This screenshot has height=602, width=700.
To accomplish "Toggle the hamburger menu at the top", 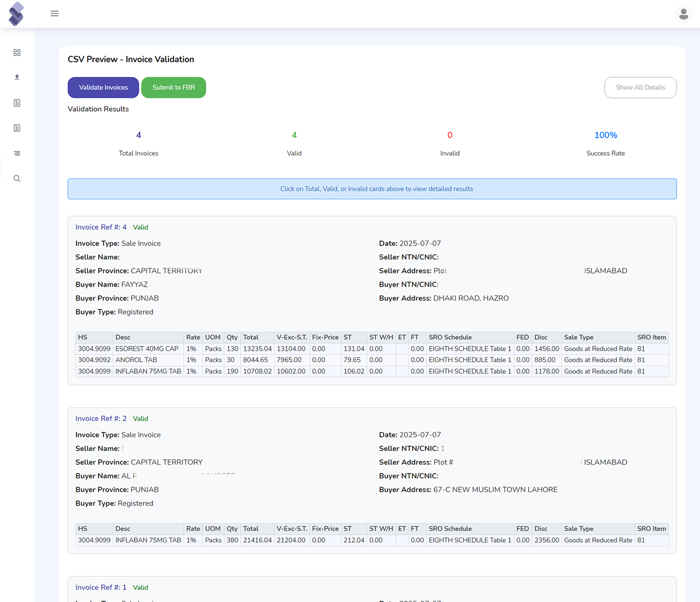I will tap(55, 14).
